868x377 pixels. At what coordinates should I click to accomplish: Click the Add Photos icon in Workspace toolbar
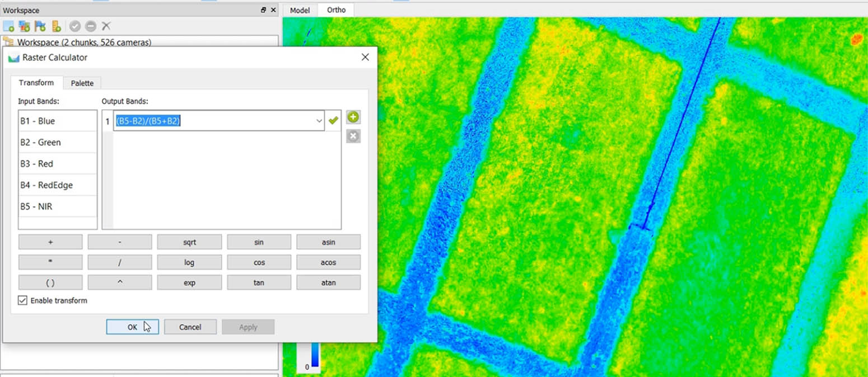coord(24,26)
